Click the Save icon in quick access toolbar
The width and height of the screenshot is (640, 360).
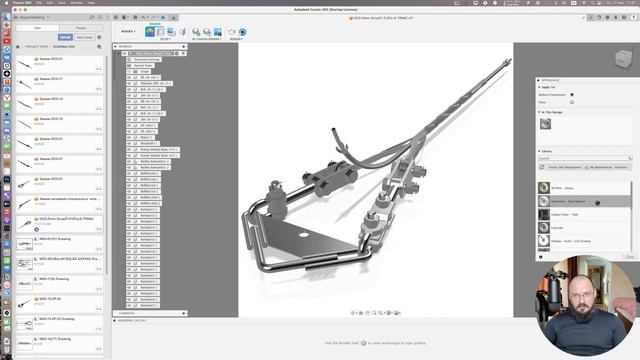pos(135,18)
